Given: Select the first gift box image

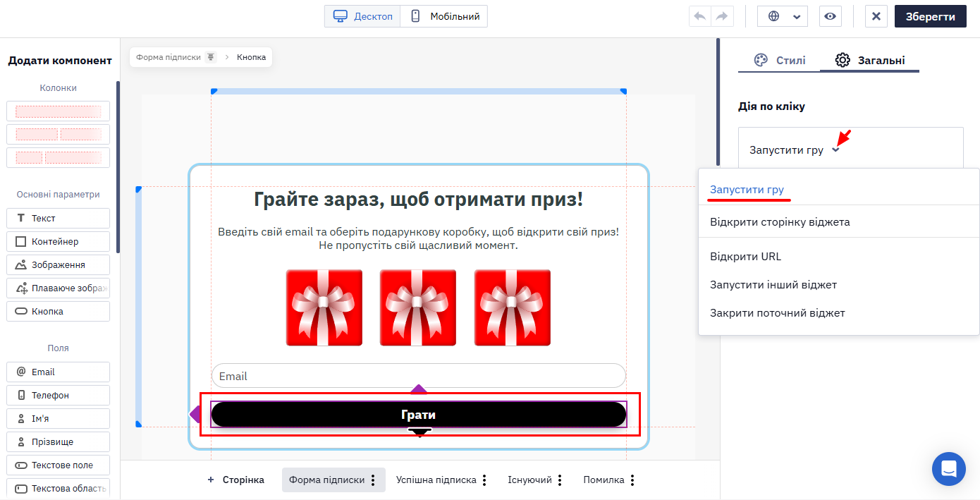Looking at the screenshot, I should (x=324, y=307).
